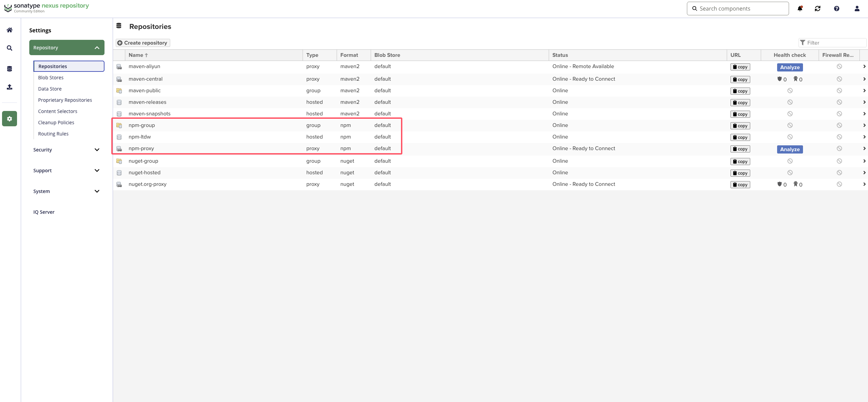Expand the System section

pyautogui.click(x=66, y=191)
